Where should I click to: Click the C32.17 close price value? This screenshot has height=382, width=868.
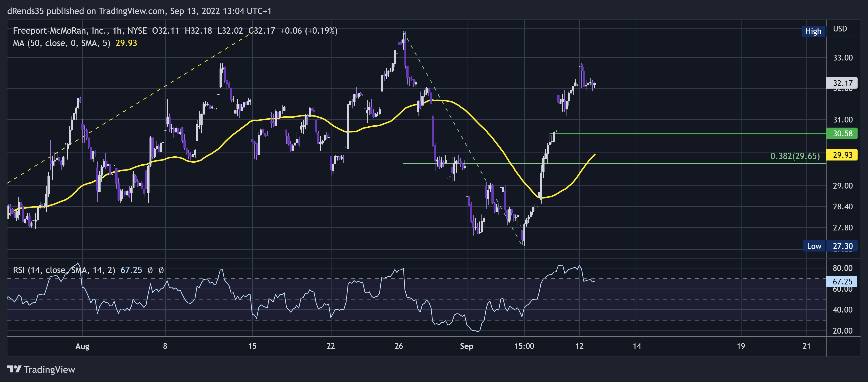coord(262,31)
